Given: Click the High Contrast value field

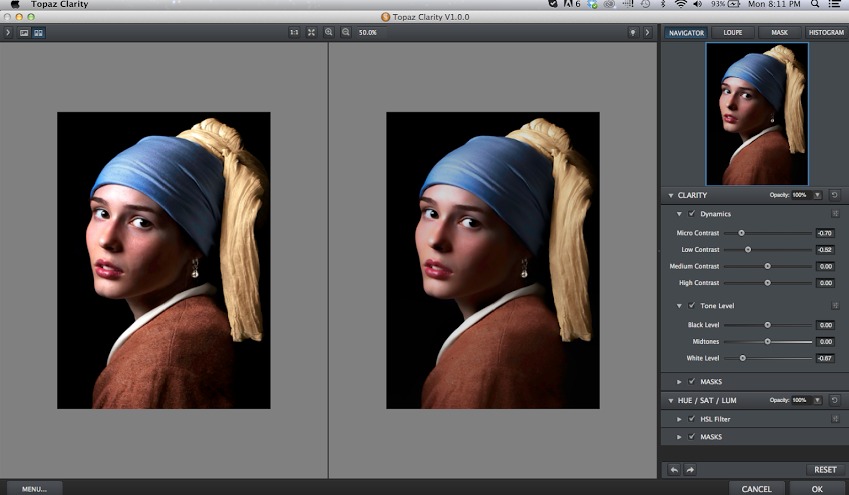Looking at the screenshot, I should [x=825, y=283].
